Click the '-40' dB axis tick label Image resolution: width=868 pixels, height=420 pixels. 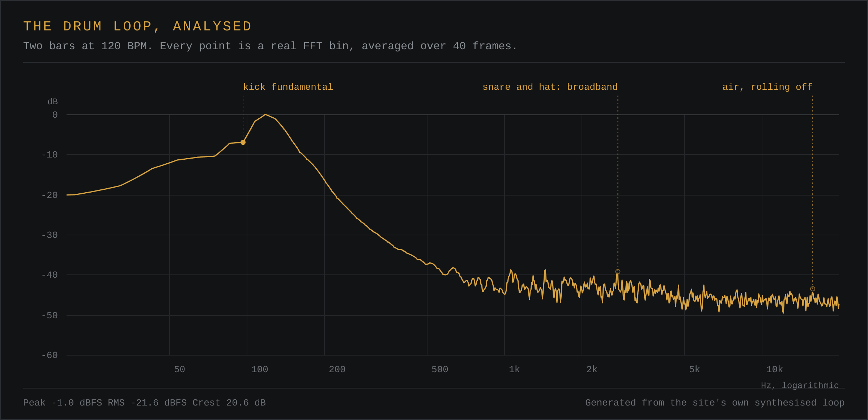coord(50,275)
